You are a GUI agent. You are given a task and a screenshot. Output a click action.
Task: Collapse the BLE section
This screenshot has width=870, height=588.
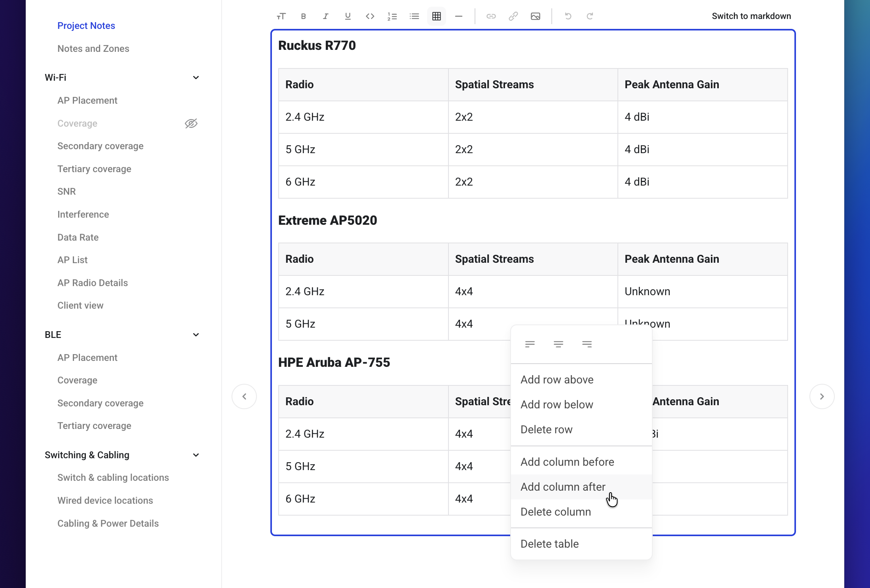(x=196, y=335)
